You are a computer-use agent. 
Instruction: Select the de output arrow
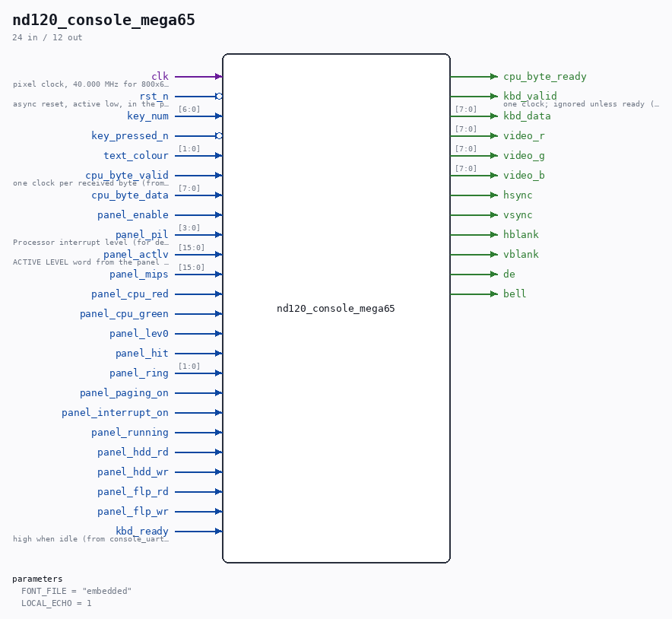point(493,275)
